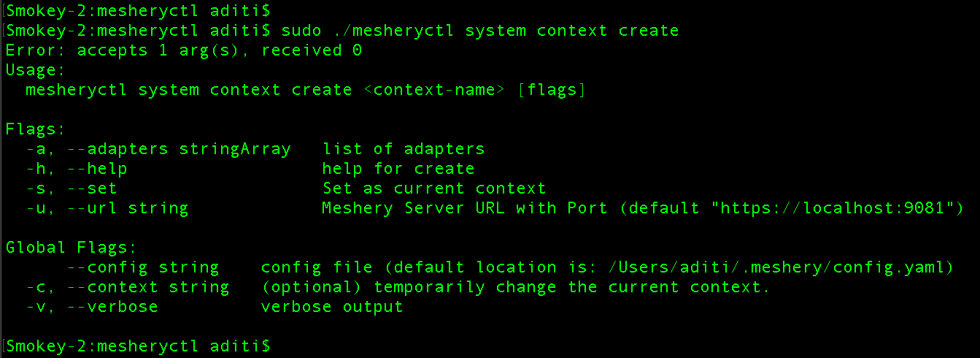Viewport: 980px width, 358px height.
Task: Click the '-v, --verbose' flag
Action: click(x=91, y=307)
